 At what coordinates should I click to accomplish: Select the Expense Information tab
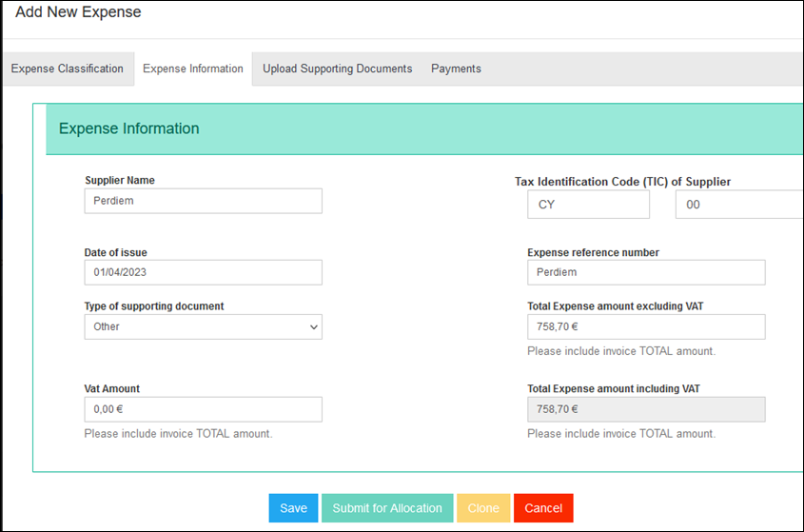(193, 69)
